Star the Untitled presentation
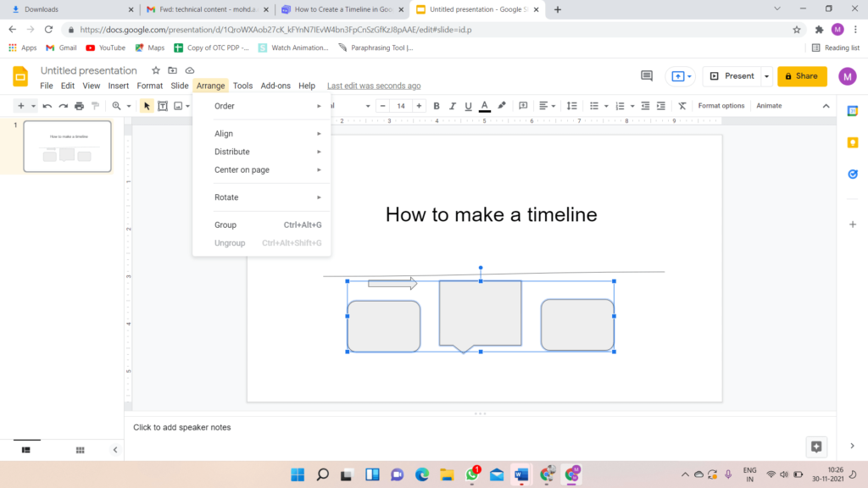 (x=156, y=70)
